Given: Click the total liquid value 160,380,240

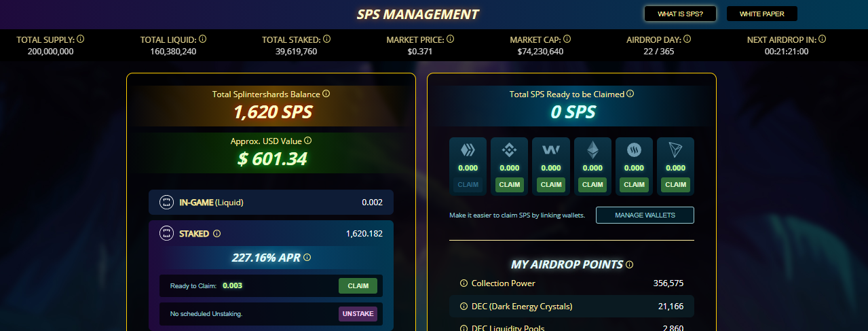Looking at the screenshot, I should pos(173,51).
